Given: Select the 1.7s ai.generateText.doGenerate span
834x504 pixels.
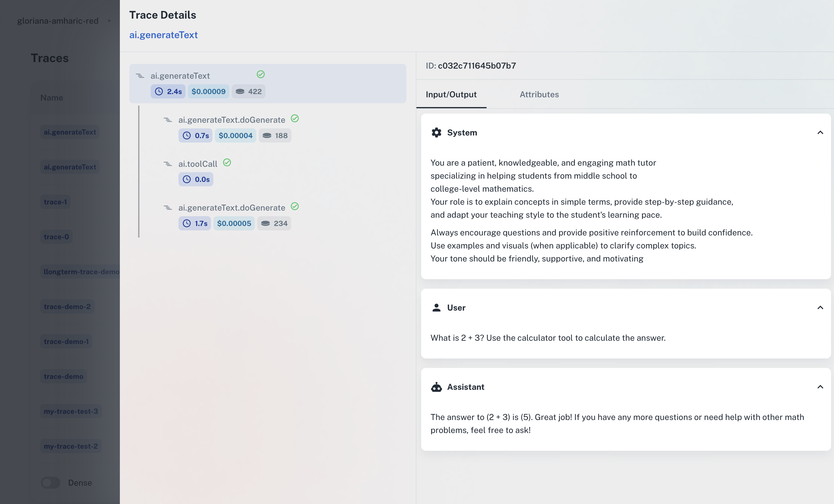Looking at the screenshot, I should (x=231, y=208).
